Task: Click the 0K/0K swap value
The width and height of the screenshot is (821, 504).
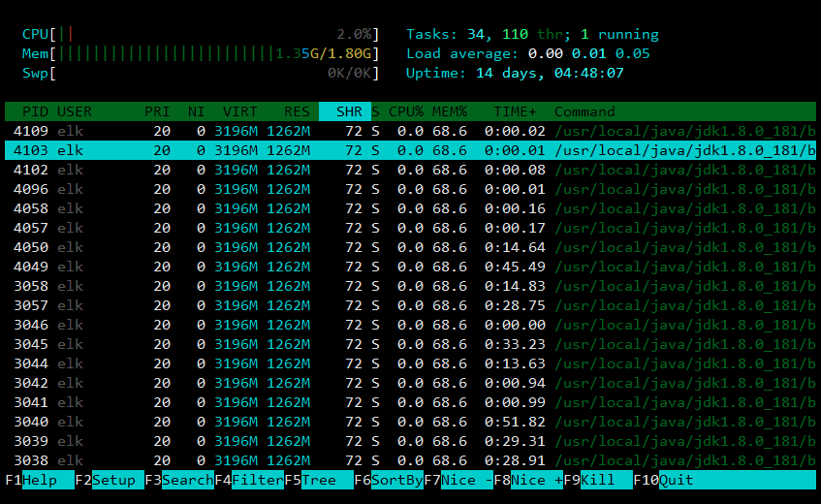Action: 349,73
